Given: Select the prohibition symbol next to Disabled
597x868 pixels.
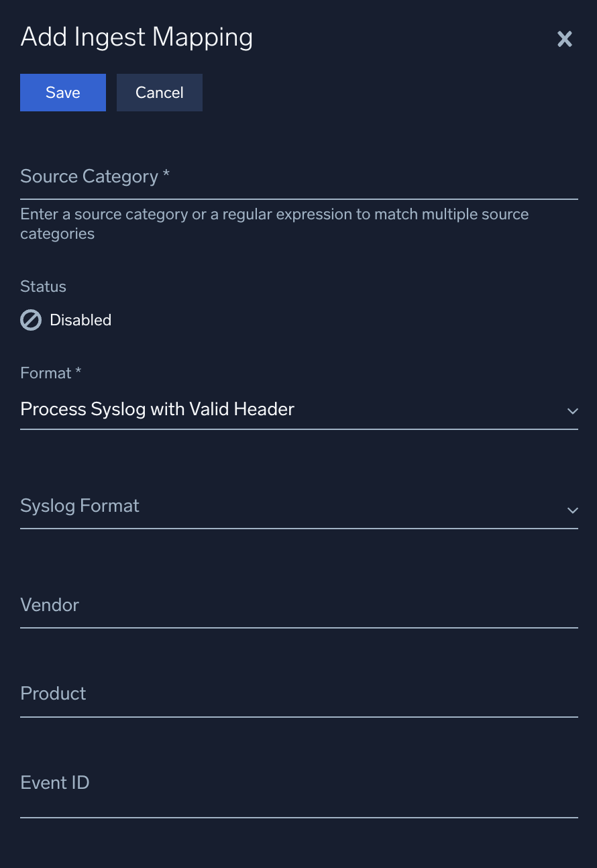Looking at the screenshot, I should [x=30, y=320].
